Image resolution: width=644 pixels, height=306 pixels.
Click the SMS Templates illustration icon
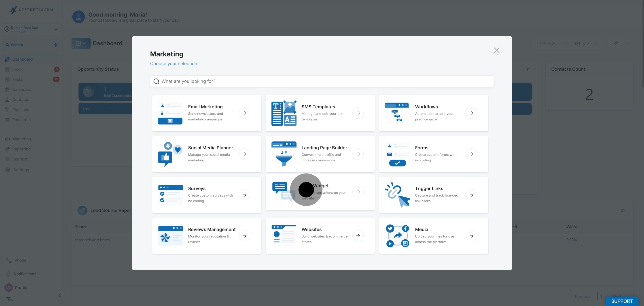coord(284,113)
